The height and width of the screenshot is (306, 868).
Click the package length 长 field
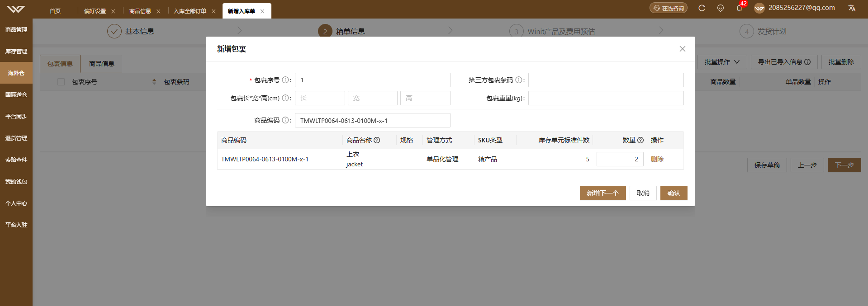pos(320,98)
